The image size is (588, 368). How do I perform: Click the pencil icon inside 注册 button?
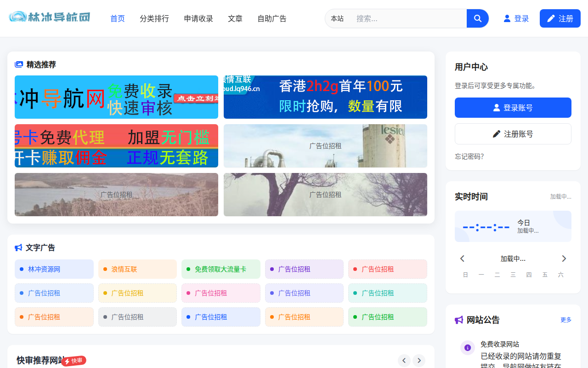(551, 18)
